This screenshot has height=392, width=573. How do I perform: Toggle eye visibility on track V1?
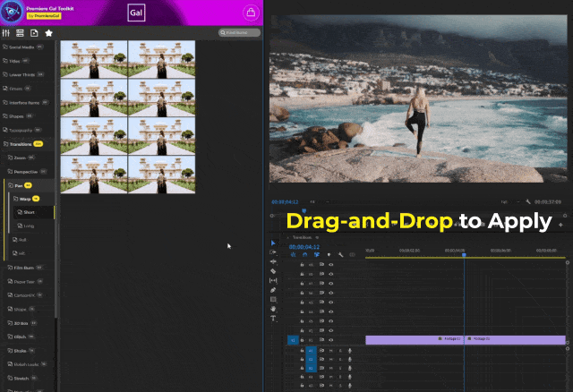(331, 340)
